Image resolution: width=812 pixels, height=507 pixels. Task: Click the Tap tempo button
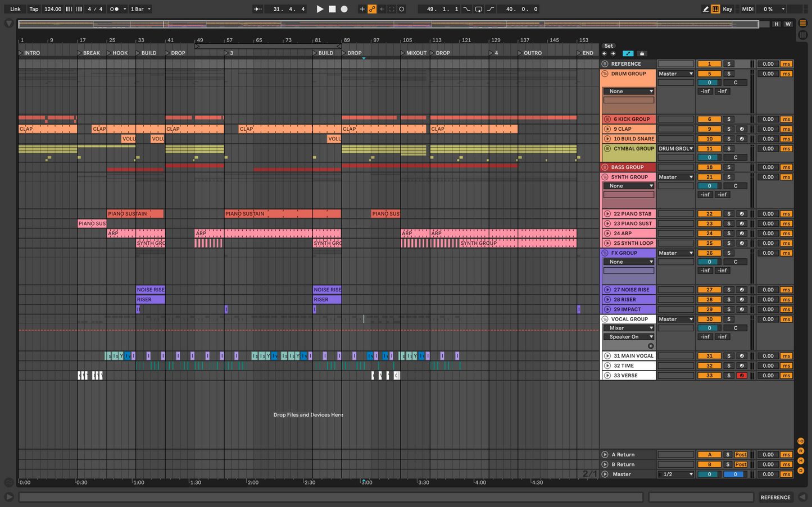34,9
